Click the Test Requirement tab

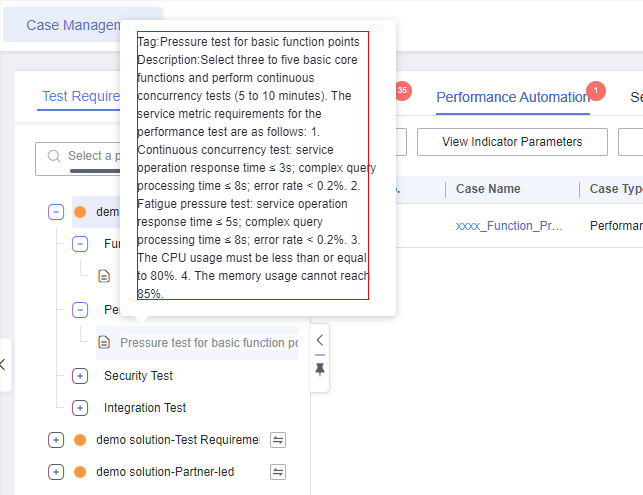tap(81, 96)
